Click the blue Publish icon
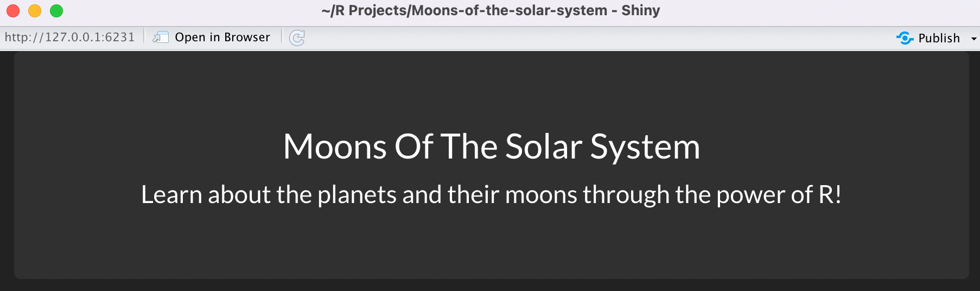The width and height of the screenshot is (980, 291). (905, 38)
